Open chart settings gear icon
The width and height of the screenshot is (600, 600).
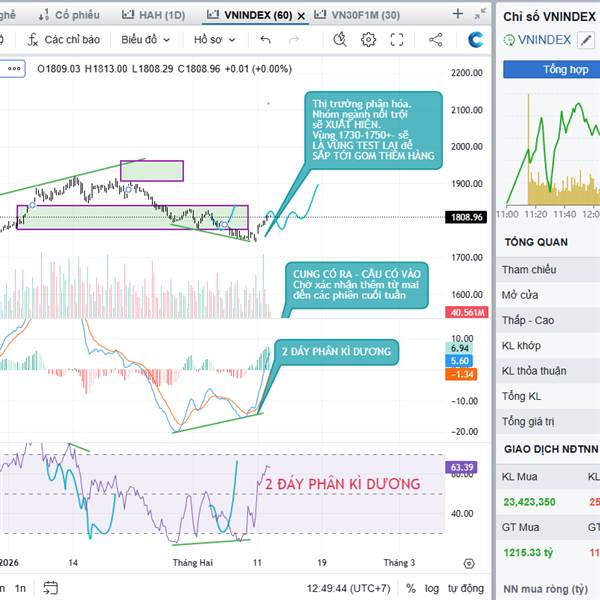tap(368, 39)
